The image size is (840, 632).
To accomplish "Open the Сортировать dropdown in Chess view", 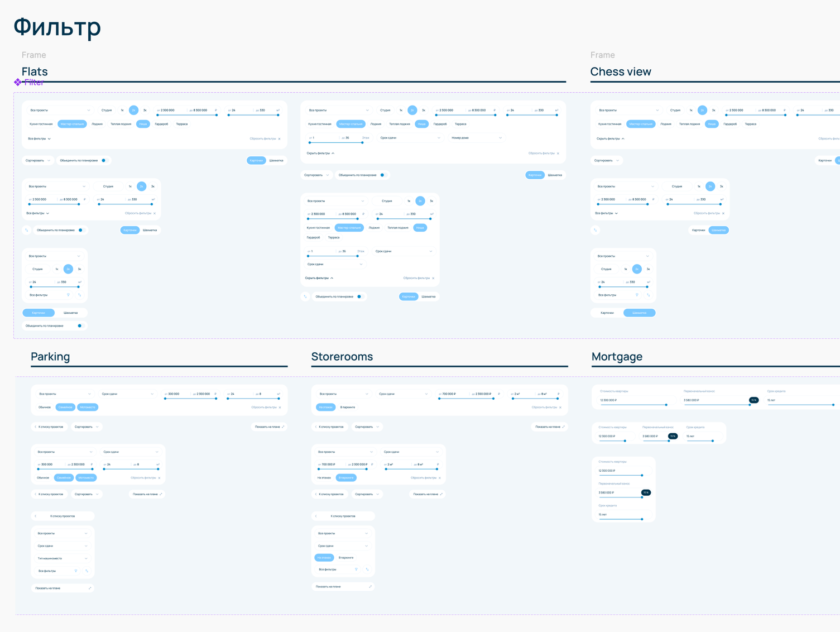I will (606, 160).
